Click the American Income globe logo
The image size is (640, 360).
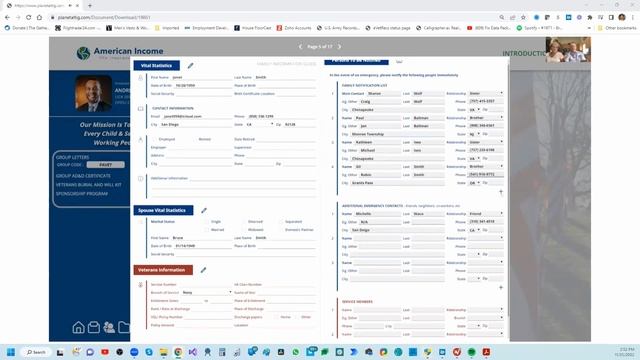click(x=83, y=53)
